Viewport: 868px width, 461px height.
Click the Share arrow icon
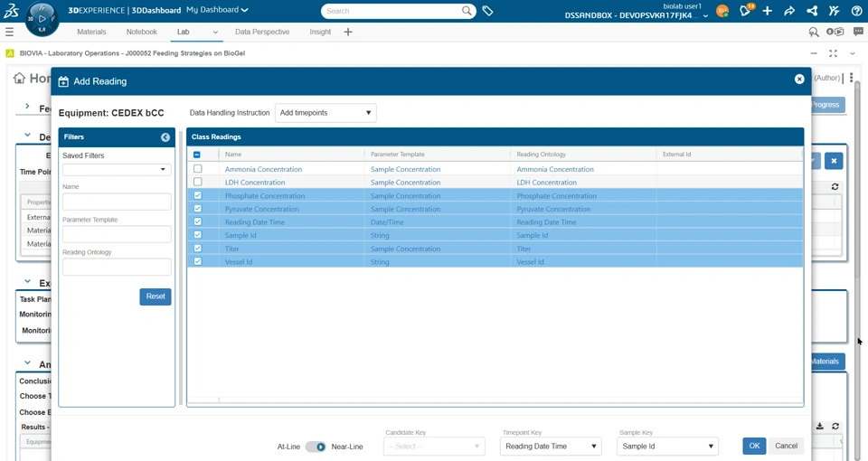pyautogui.click(x=789, y=11)
